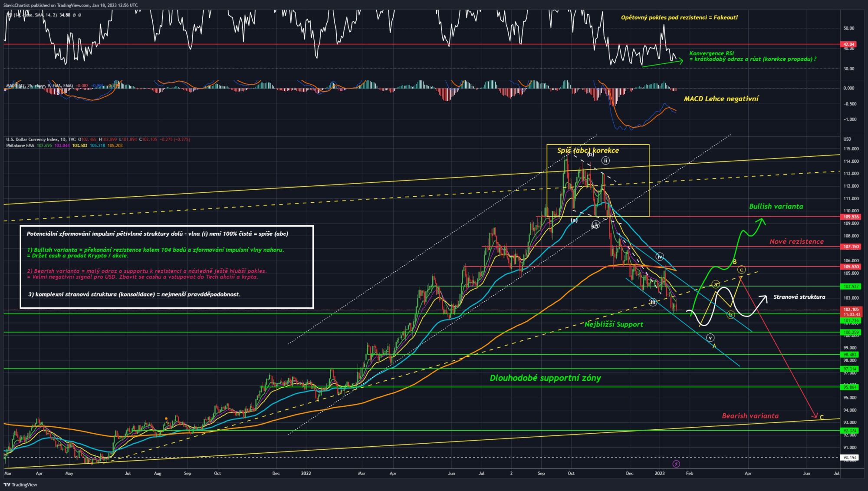The image size is (868, 491).
Task: Select the circled wave (v) marker
Action: (710, 337)
